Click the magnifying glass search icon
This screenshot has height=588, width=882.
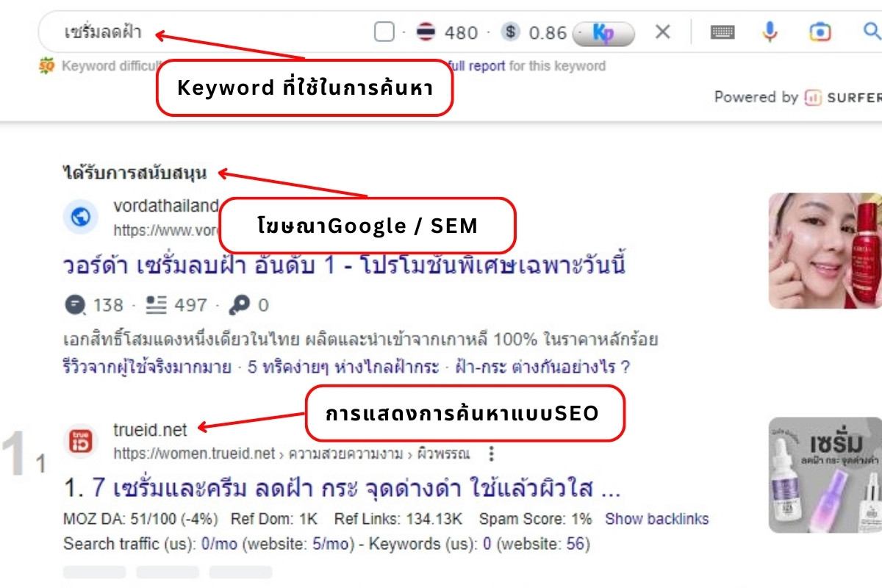click(872, 32)
